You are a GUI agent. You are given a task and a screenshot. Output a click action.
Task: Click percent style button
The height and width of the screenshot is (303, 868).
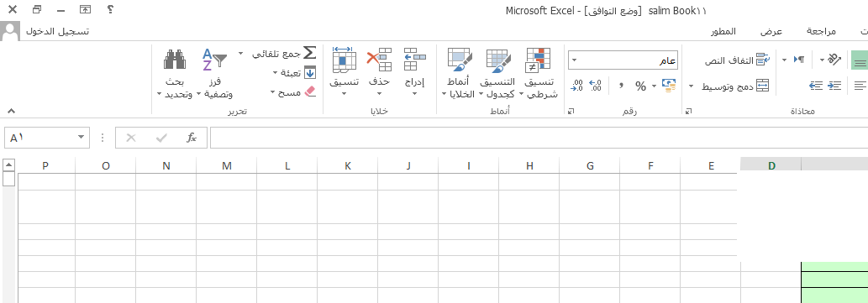click(x=640, y=86)
